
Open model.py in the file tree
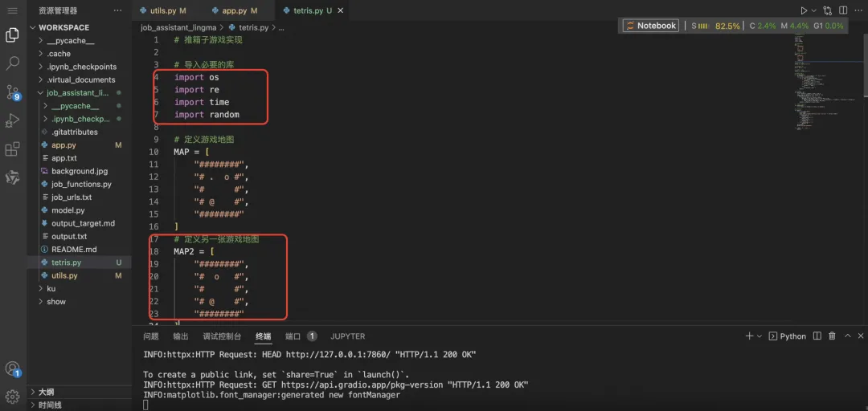tap(79, 210)
